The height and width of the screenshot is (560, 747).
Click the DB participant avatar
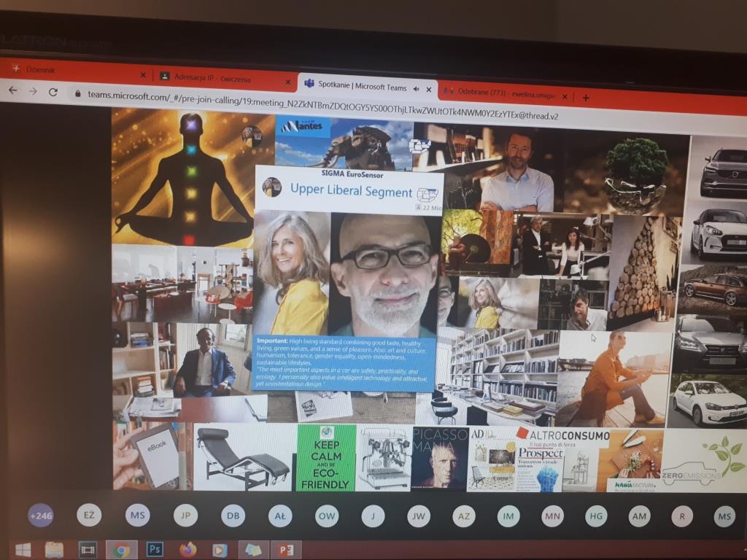point(233,516)
